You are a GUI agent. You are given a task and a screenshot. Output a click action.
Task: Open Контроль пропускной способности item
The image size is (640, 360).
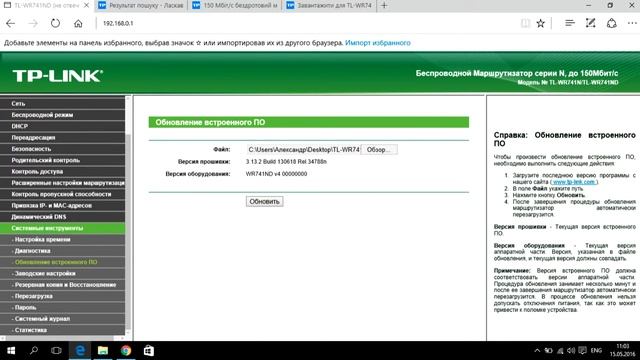point(62,194)
